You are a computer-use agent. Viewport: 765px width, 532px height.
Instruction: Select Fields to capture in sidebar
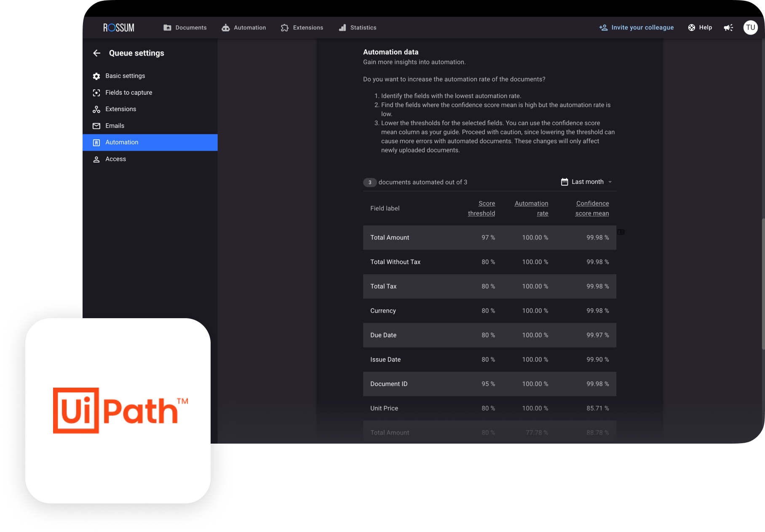[150, 93]
